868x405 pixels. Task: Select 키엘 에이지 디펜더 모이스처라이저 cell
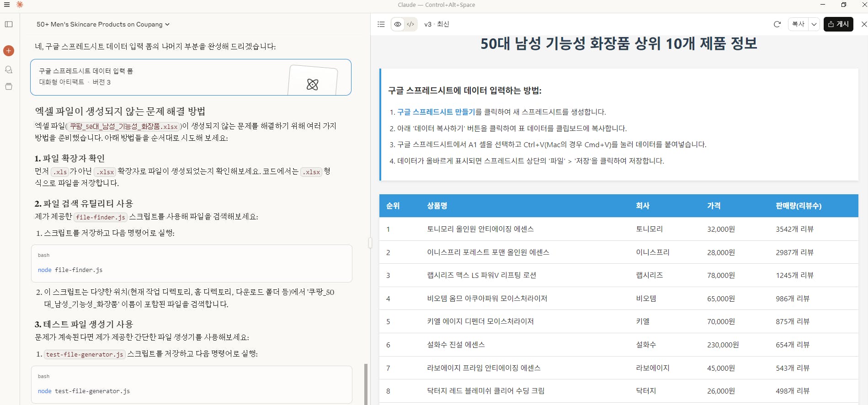pos(480,321)
